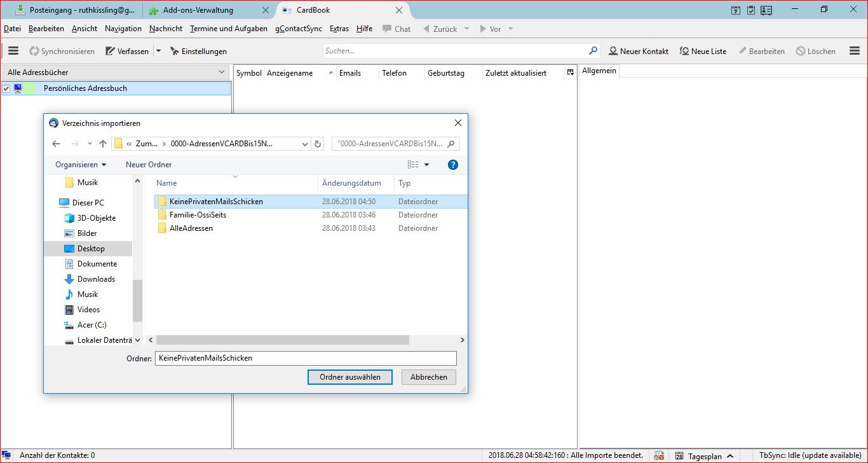Create a folder with Neuer Ordner
Screen dimensions: 868x463
[x=149, y=165]
